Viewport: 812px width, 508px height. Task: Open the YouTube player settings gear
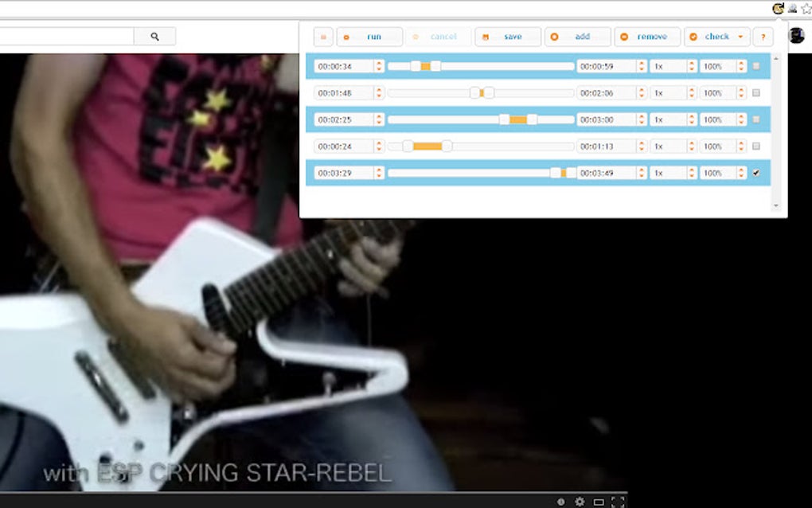[580, 502]
